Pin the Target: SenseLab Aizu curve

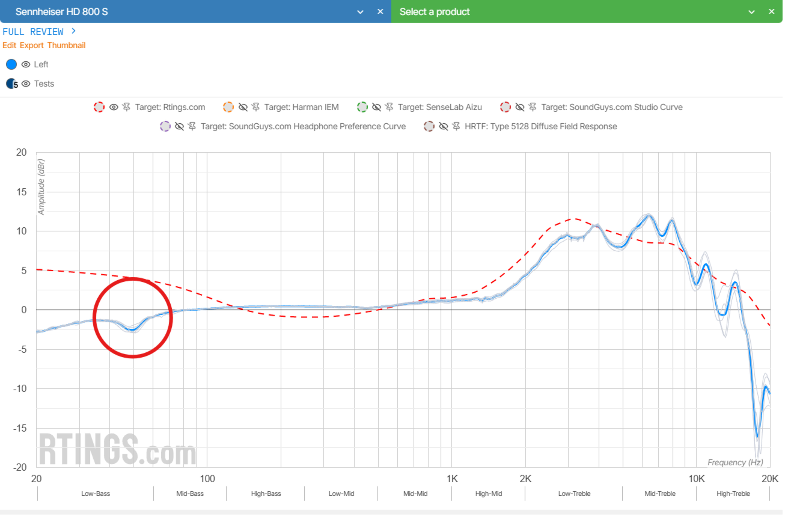point(389,107)
